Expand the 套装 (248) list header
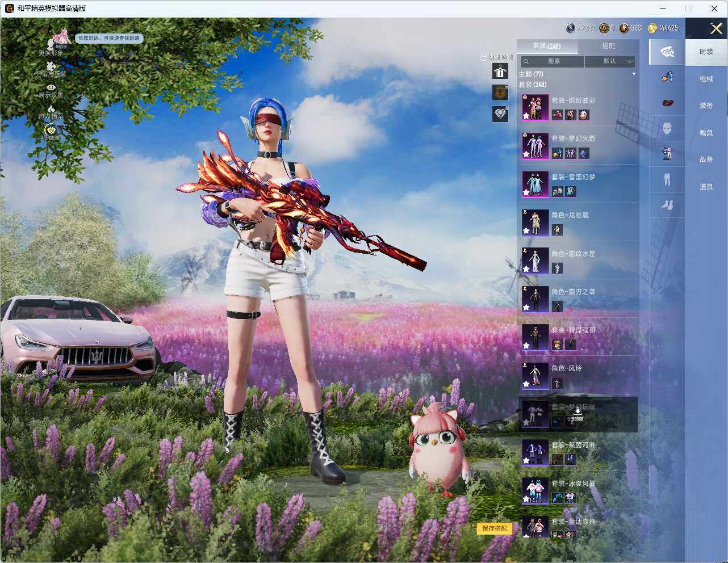Viewport: 728px width, 563px height. point(533,85)
